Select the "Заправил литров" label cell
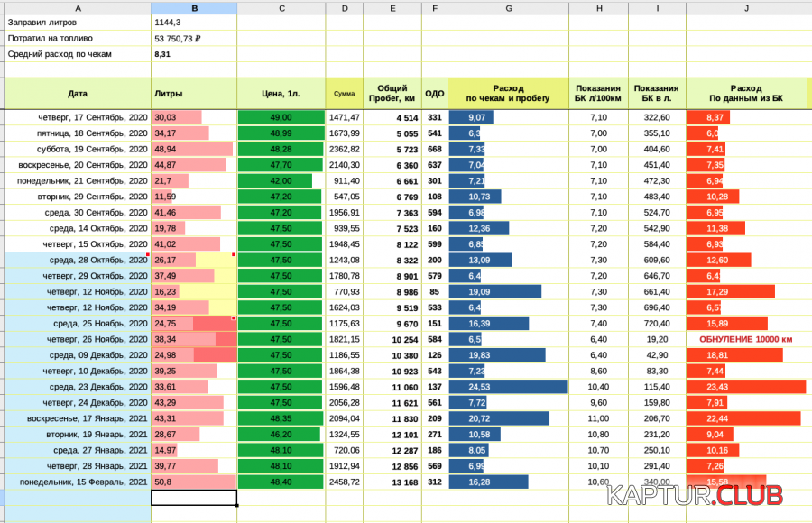The image size is (812, 523). pos(77,23)
